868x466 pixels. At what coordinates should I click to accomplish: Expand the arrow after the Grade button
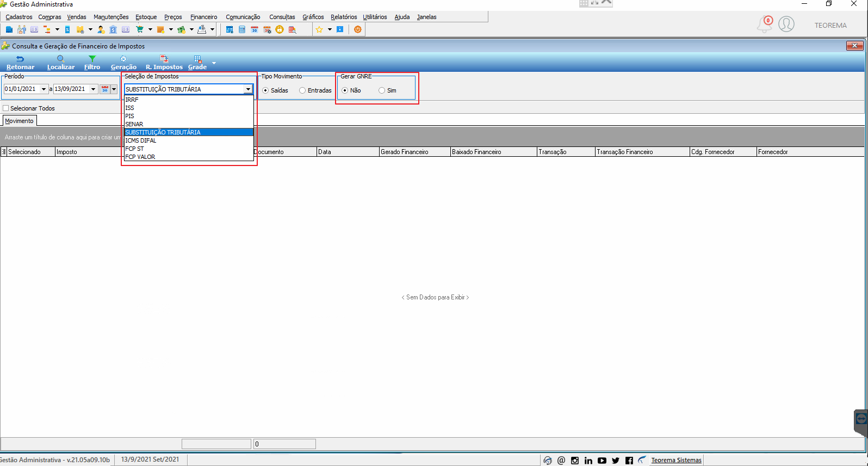point(214,63)
